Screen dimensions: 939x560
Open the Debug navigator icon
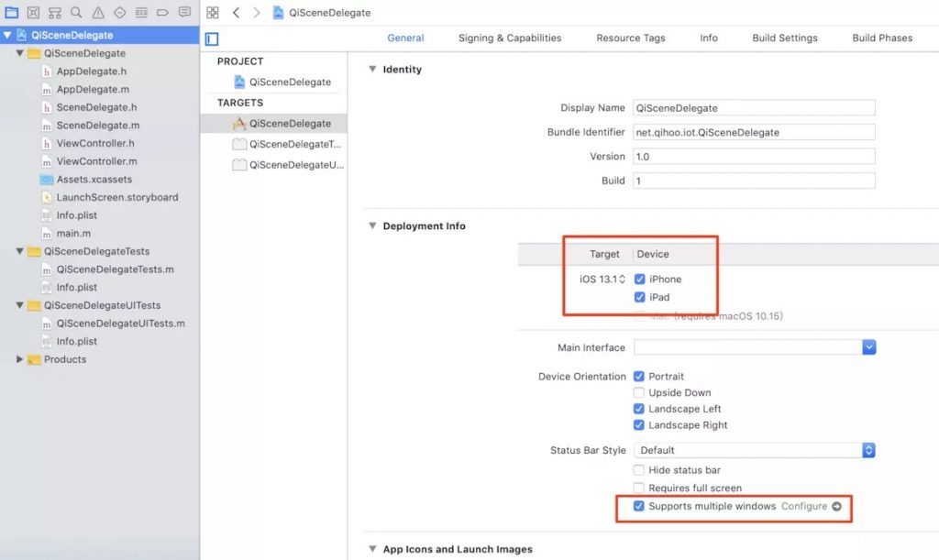141,12
